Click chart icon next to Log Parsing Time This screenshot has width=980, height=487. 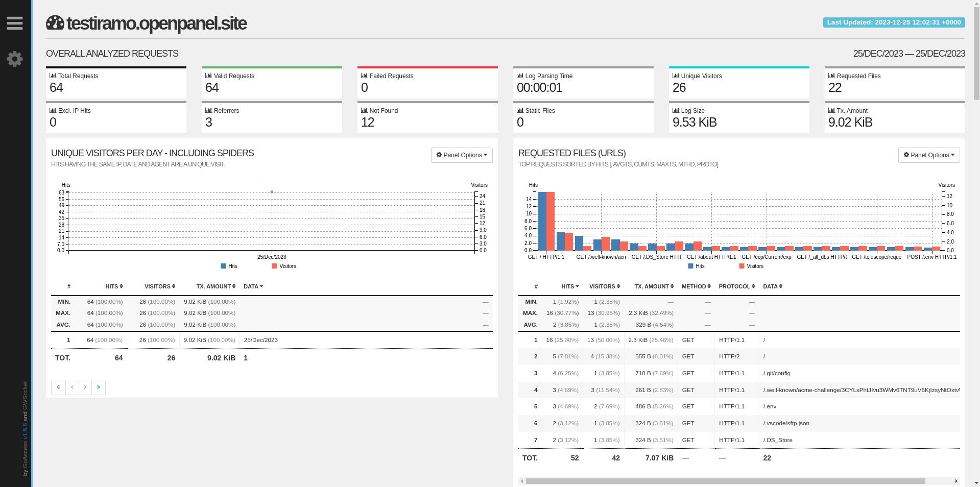[x=520, y=76]
